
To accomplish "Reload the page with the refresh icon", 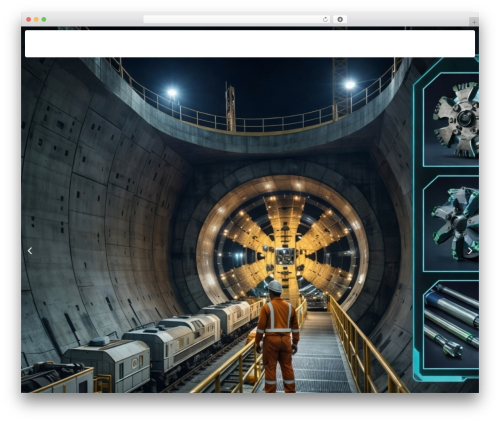I will (x=325, y=19).
